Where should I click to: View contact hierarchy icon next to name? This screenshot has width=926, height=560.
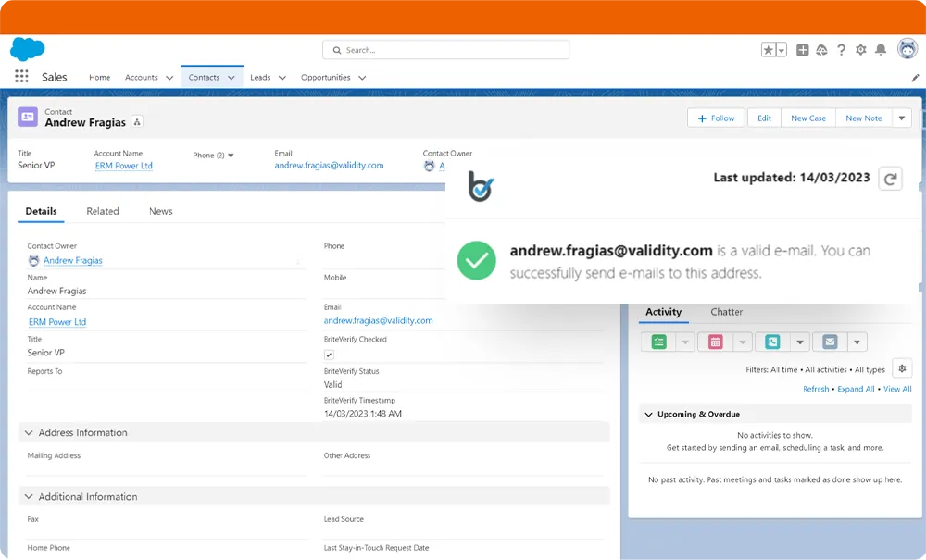(x=137, y=122)
